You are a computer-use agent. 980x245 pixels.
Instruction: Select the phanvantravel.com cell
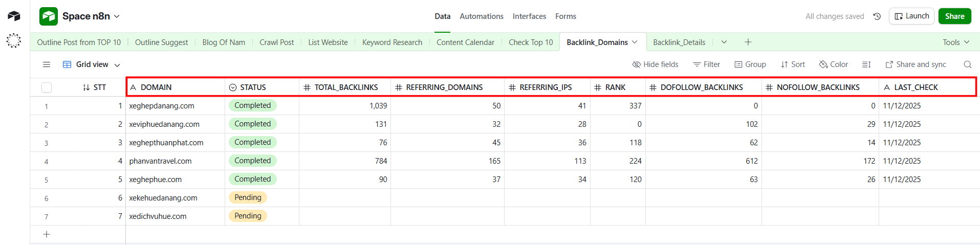click(176, 161)
